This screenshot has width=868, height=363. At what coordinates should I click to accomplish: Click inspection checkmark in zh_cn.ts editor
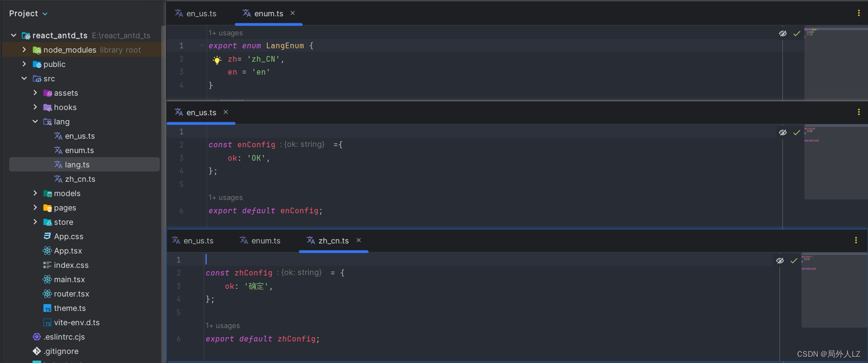[x=794, y=261]
